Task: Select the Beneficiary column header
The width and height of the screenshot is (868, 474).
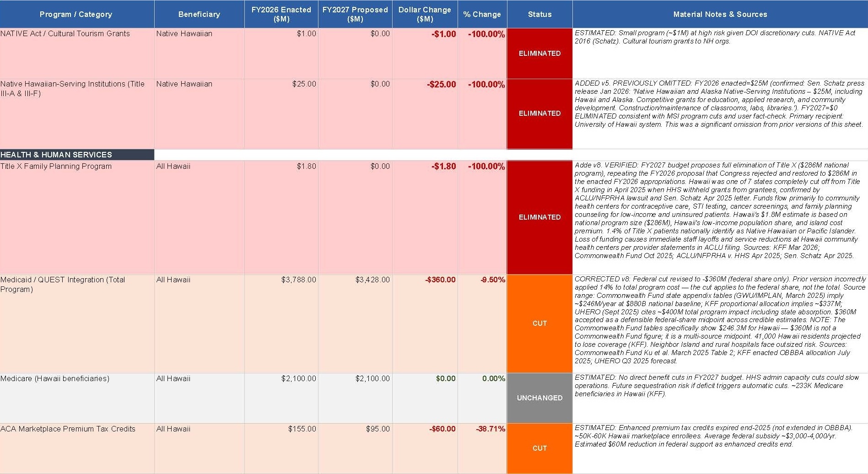Action: point(199,14)
